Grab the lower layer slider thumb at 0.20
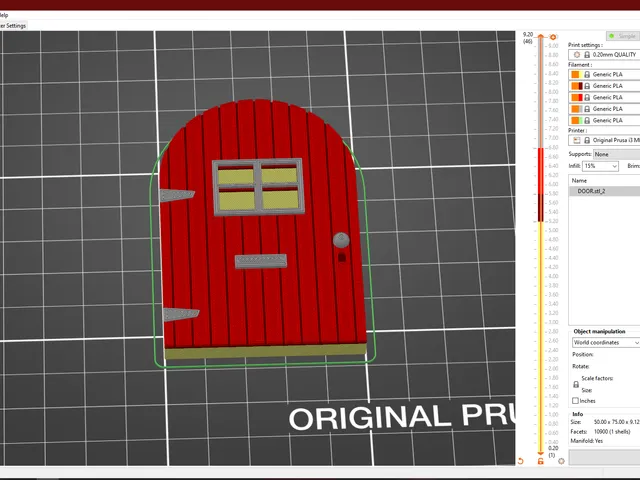Viewport: 640px width, 480px height. 540,453
